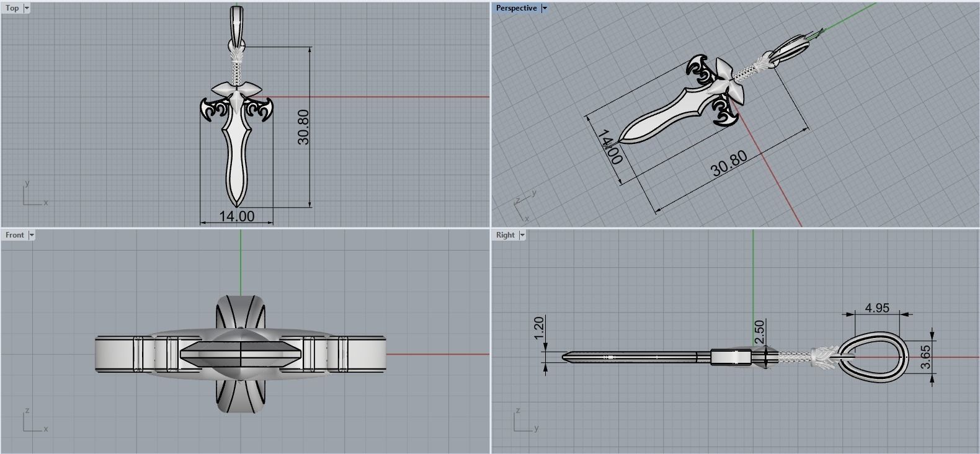Activate the Top viewport title label
The height and width of the screenshot is (454, 980).
(12, 8)
